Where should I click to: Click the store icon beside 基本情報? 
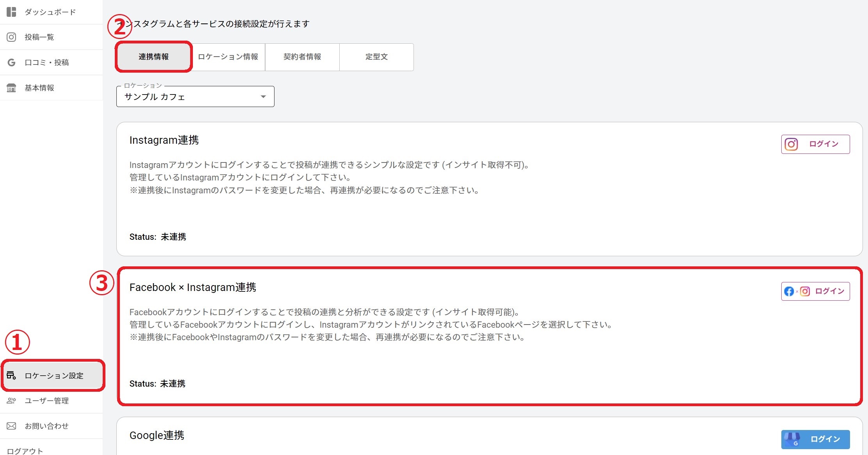11,88
